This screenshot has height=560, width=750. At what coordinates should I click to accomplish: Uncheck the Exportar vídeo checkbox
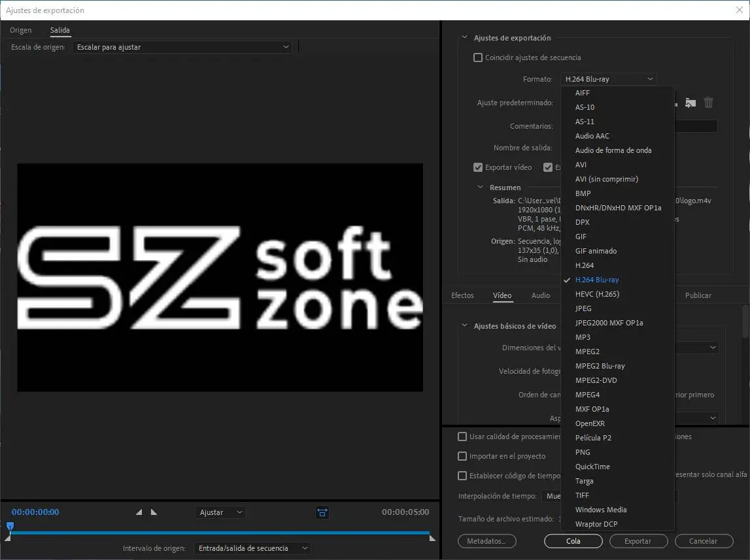point(478,167)
